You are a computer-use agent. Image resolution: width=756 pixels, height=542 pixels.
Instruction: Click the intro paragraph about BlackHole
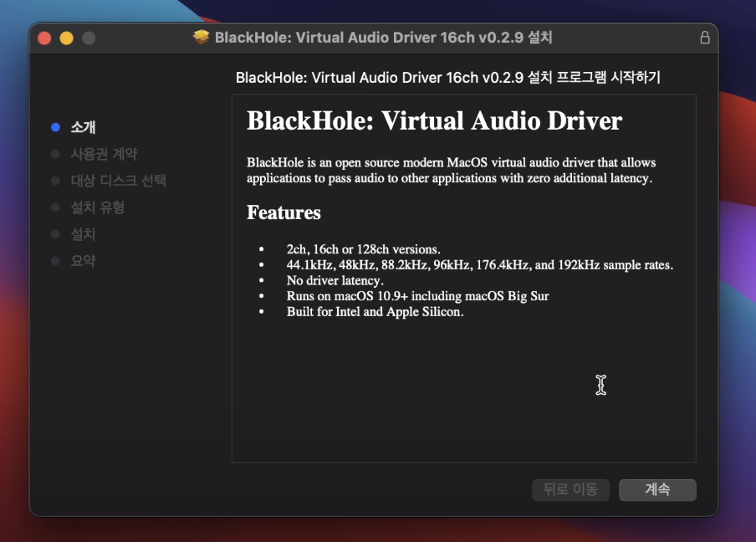pyautogui.click(x=452, y=171)
